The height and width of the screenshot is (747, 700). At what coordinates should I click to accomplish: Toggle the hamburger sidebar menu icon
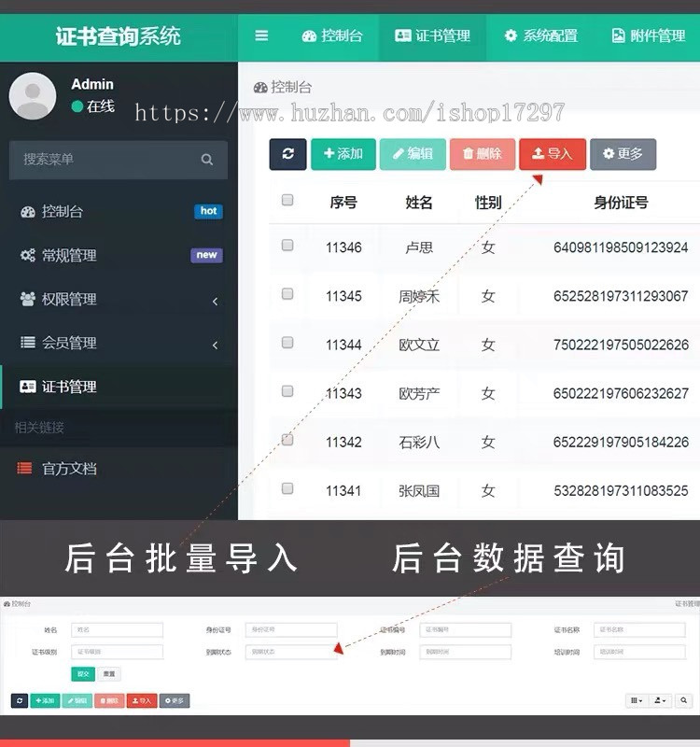click(261, 35)
